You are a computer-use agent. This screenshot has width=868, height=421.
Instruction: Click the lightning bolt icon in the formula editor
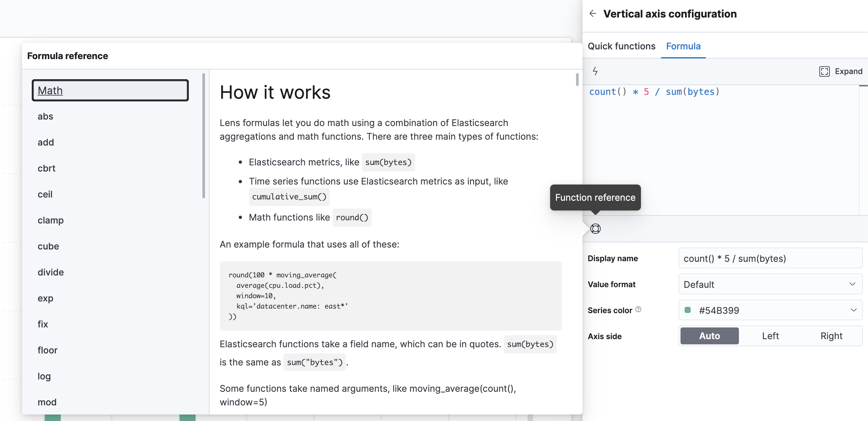click(x=595, y=71)
